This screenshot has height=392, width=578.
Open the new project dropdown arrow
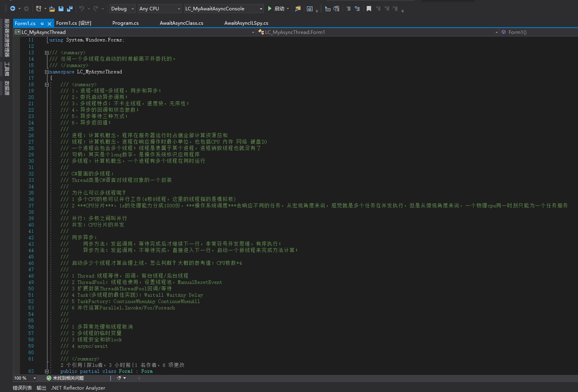click(x=45, y=8)
